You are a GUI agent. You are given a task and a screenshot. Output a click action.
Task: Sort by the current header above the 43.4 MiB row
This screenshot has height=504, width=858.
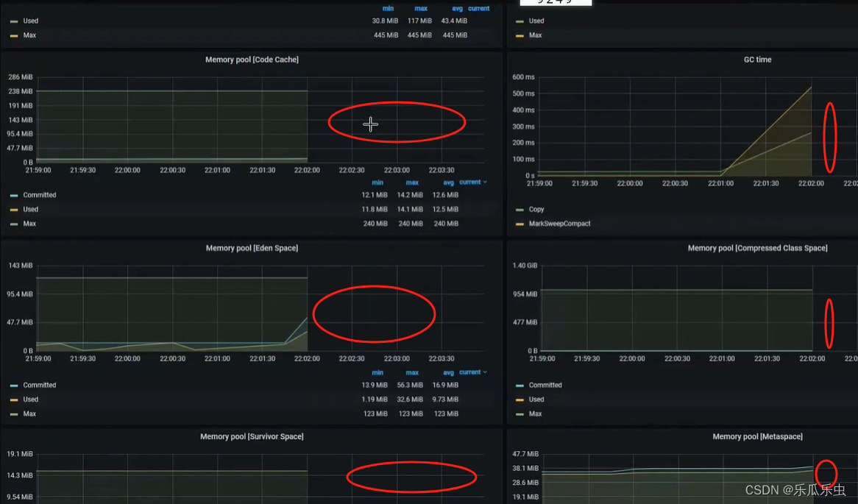479,8
